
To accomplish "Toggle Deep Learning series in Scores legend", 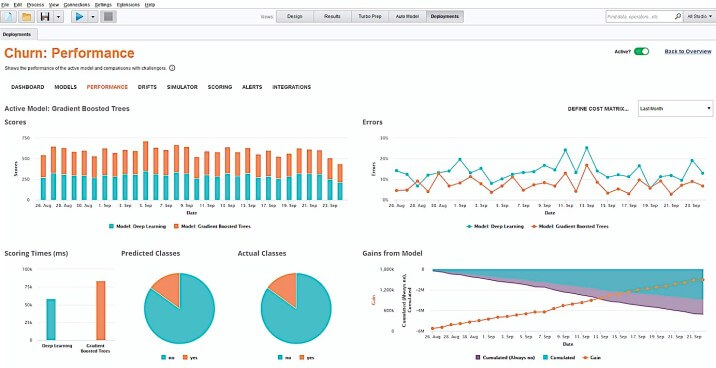I will click(137, 226).
